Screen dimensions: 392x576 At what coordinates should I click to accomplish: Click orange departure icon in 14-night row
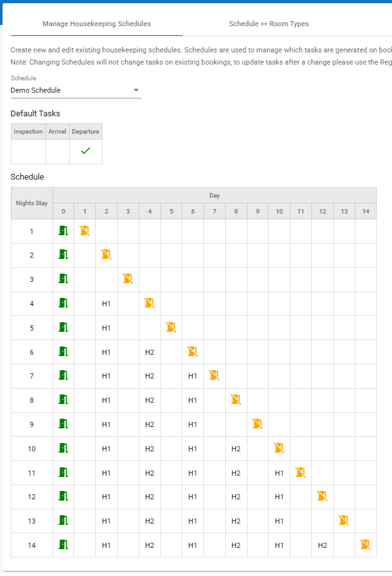coord(365,545)
